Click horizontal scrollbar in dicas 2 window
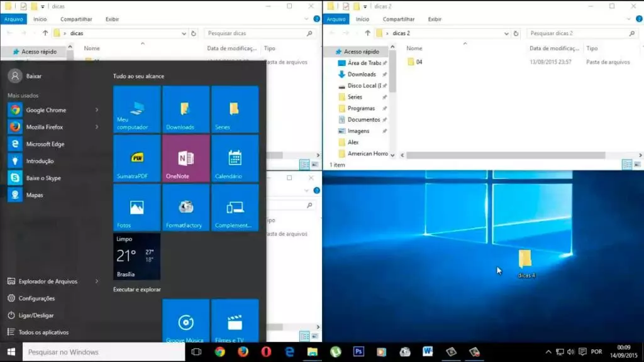The height and width of the screenshot is (362, 644). point(506,155)
